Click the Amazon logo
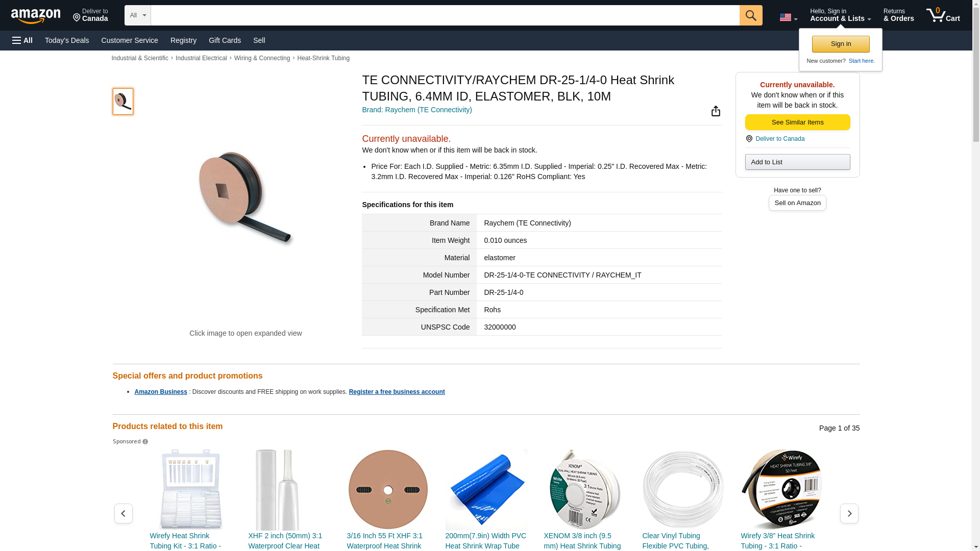The height and width of the screenshot is (551, 980). [36, 16]
